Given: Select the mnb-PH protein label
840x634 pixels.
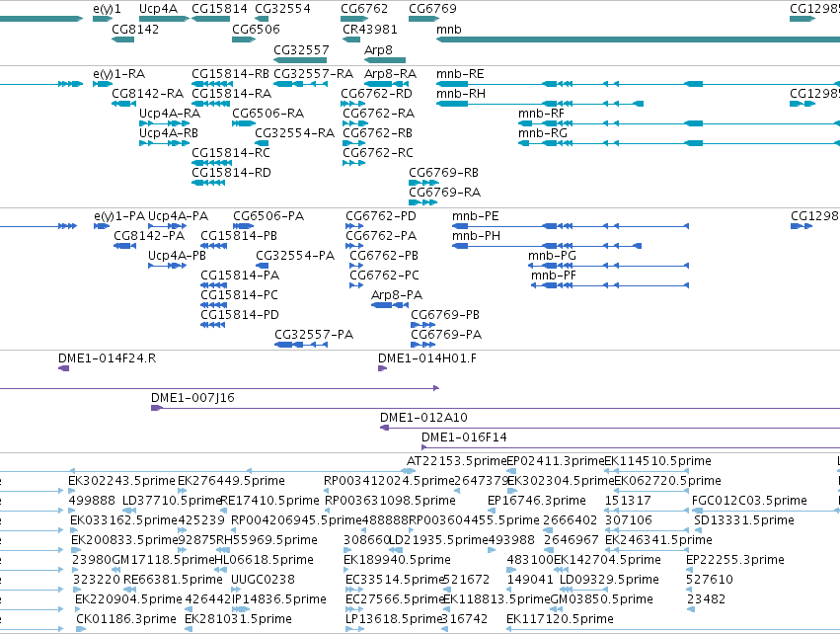Looking at the screenshot, I should tap(476, 236).
